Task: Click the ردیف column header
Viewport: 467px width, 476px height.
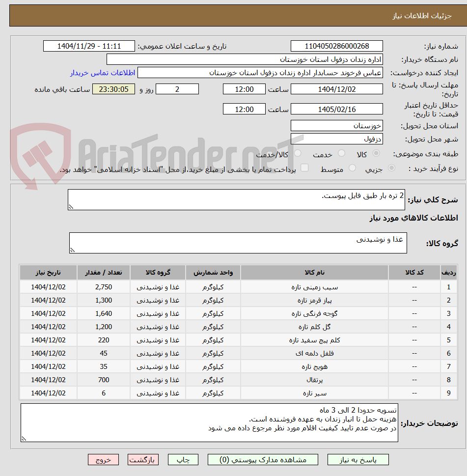Action: click(x=448, y=273)
